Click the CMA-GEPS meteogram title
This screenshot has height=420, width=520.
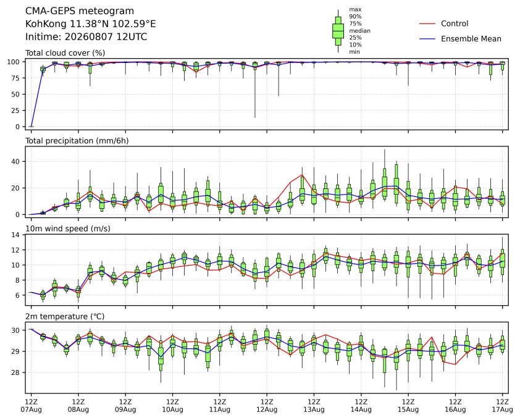click(x=80, y=11)
